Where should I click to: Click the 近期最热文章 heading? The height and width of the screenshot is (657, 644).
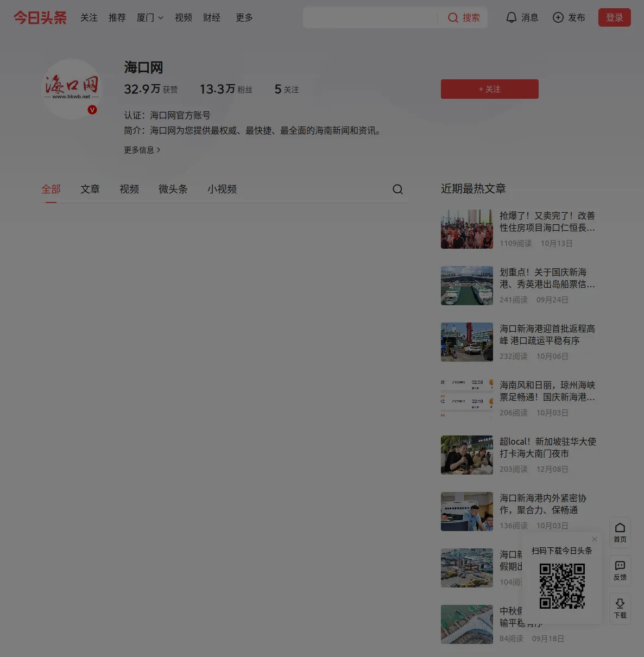(x=473, y=188)
